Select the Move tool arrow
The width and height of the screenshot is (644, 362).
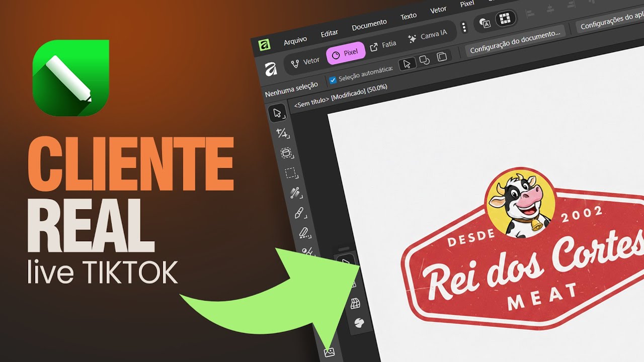click(277, 113)
